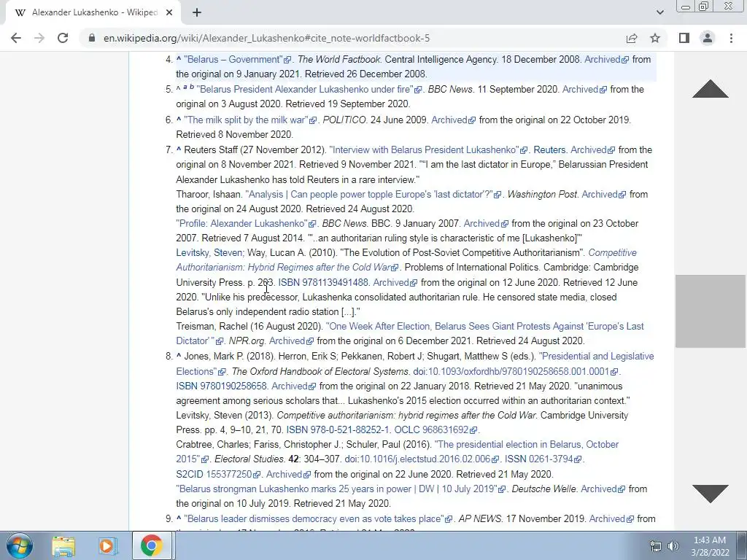
Task: Open "The milk split by the milk war"
Action: coord(250,120)
